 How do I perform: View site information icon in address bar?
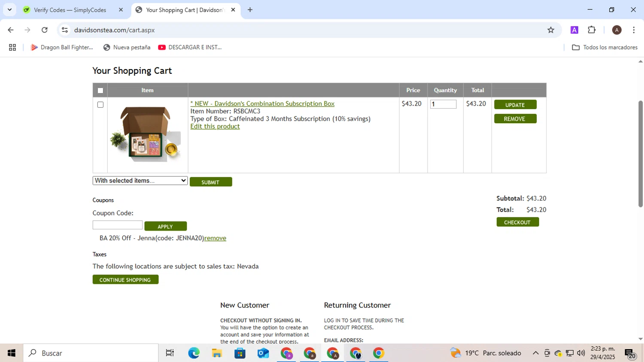coord(65,30)
